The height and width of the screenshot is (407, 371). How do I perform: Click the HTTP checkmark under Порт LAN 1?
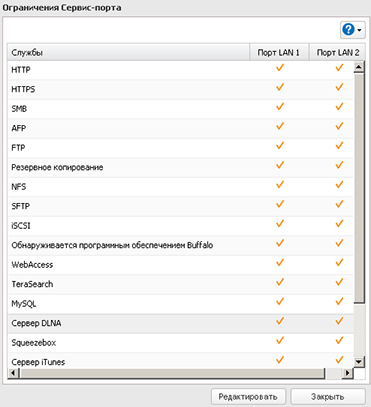click(280, 68)
